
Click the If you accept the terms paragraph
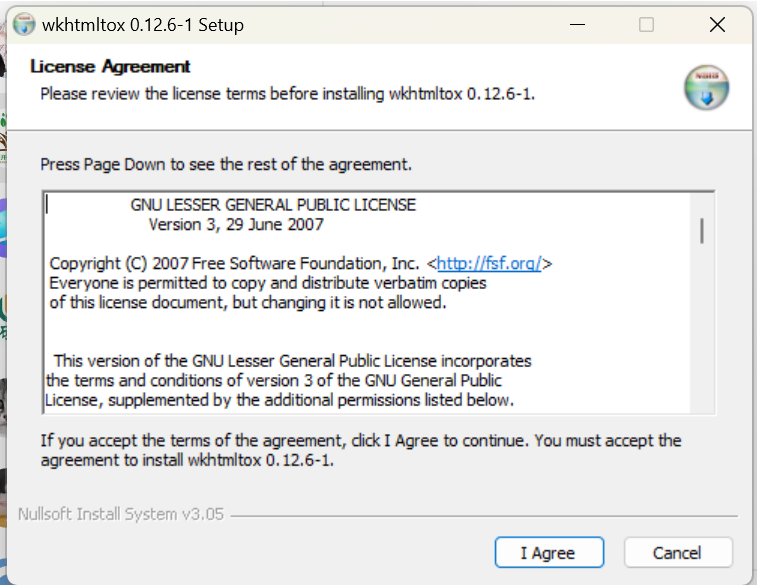361,450
